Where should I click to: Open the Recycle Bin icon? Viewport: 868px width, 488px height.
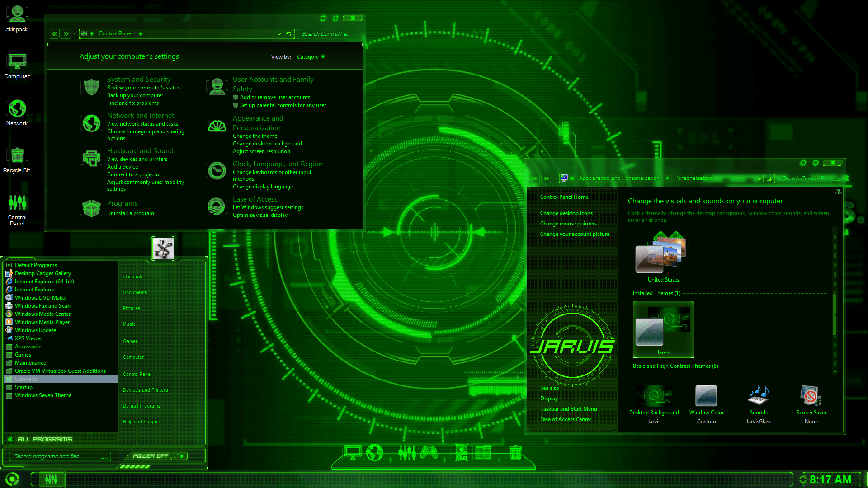17,155
